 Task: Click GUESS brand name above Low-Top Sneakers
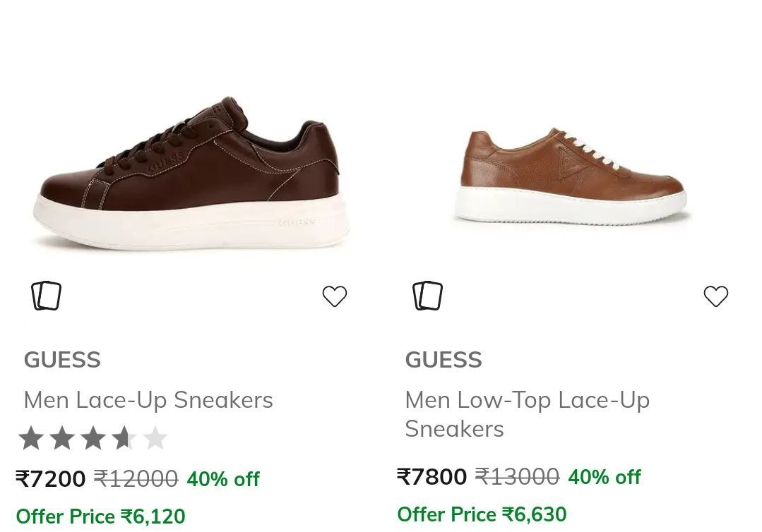[x=443, y=360]
